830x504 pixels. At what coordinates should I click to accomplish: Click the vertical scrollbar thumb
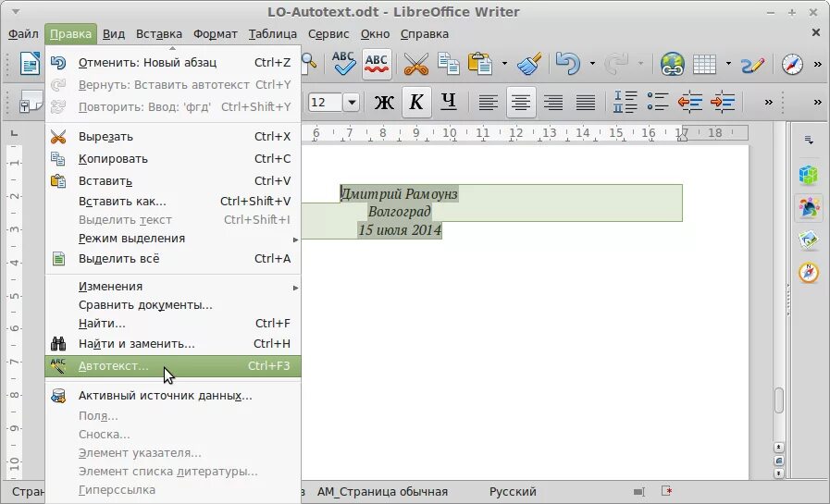click(x=779, y=400)
